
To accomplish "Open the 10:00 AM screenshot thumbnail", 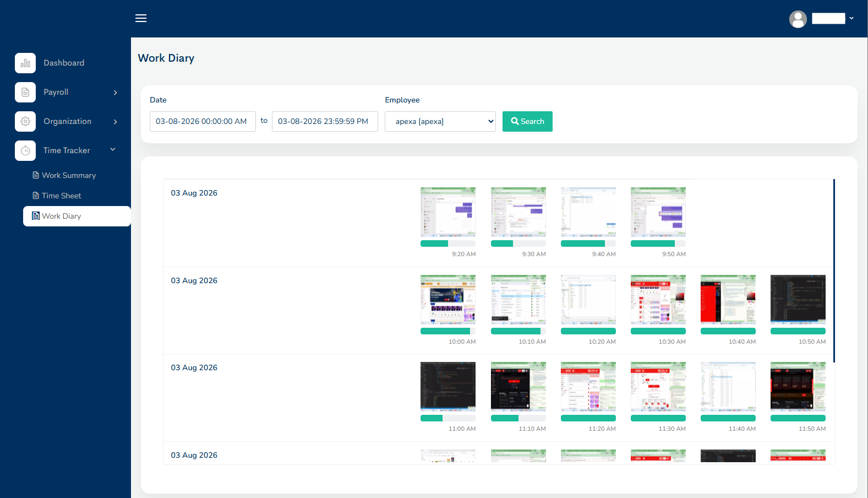I will (x=448, y=300).
